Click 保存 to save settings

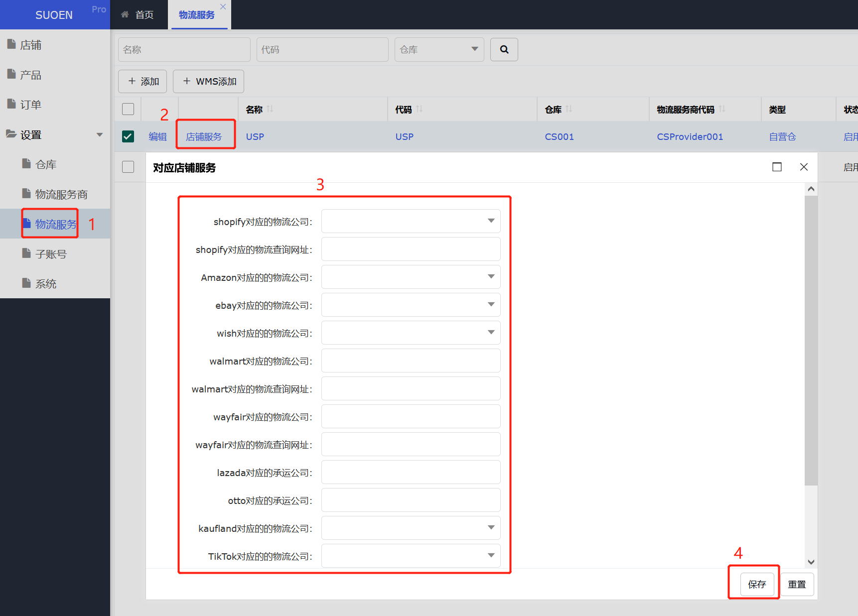(x=757, y=584)
